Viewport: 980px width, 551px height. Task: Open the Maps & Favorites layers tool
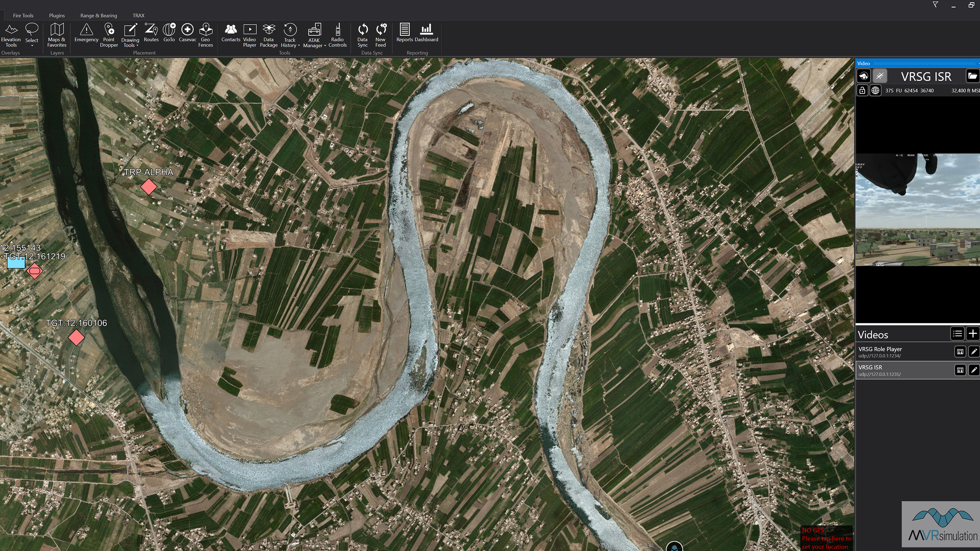click(57, 36)
